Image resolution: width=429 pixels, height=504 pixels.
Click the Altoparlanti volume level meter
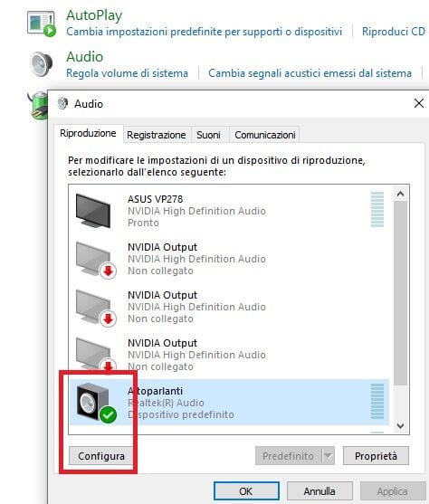click(377, 401)
